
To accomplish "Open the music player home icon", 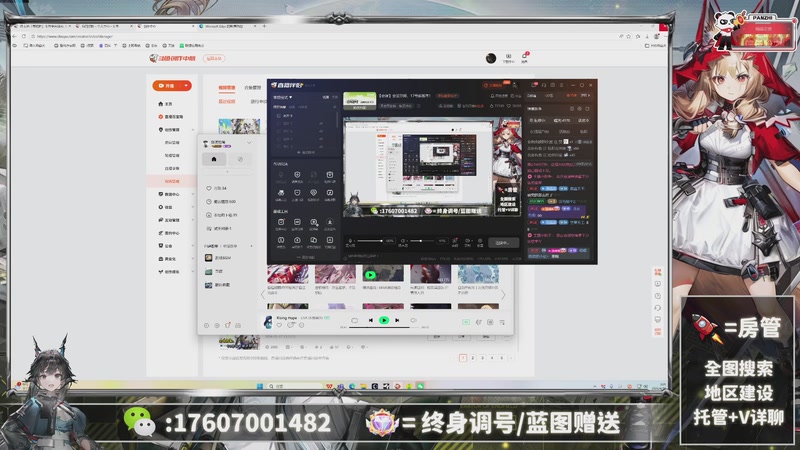I will tap(213, 159).
